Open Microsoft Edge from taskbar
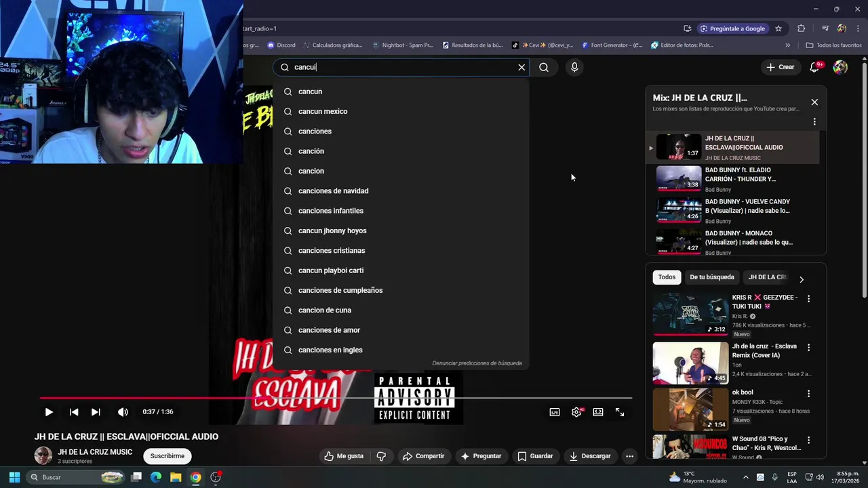The image size is (868, 488). [x=156, y=477]
